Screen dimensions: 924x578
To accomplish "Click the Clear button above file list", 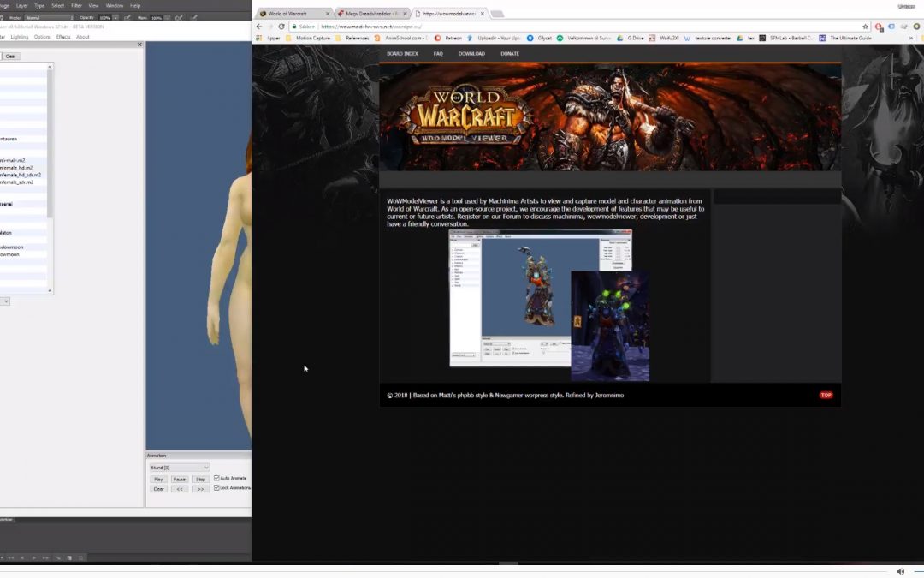I will tap(10, 56).
